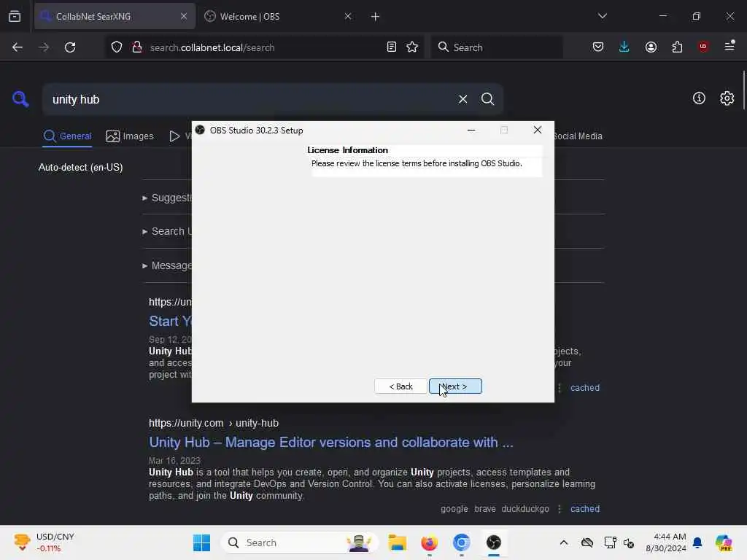Open the Extensions menu
Viewport: 747px width, 560px height.
(677, 47)
